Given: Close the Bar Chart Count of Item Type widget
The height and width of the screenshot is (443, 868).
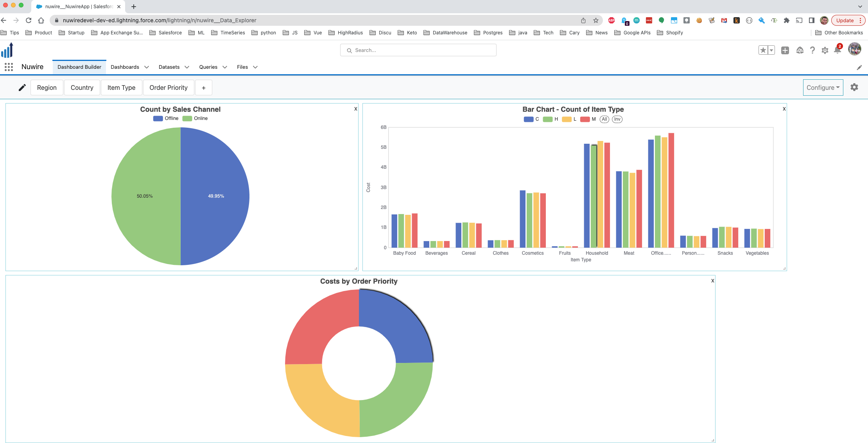Looking at the screenshot, I should pyautogui.click(x=784, y=109).
